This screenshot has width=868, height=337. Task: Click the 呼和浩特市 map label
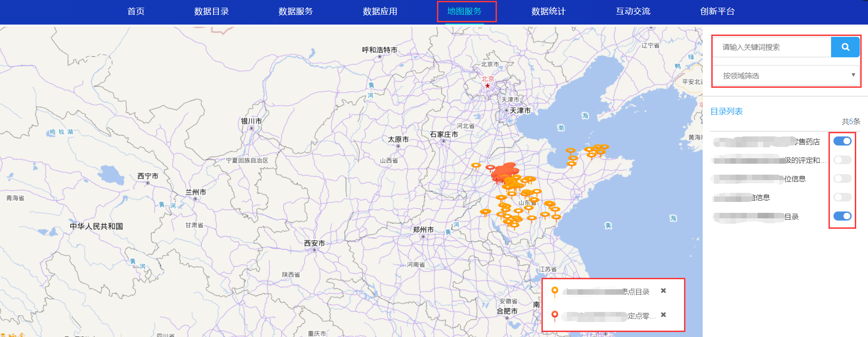380,50
